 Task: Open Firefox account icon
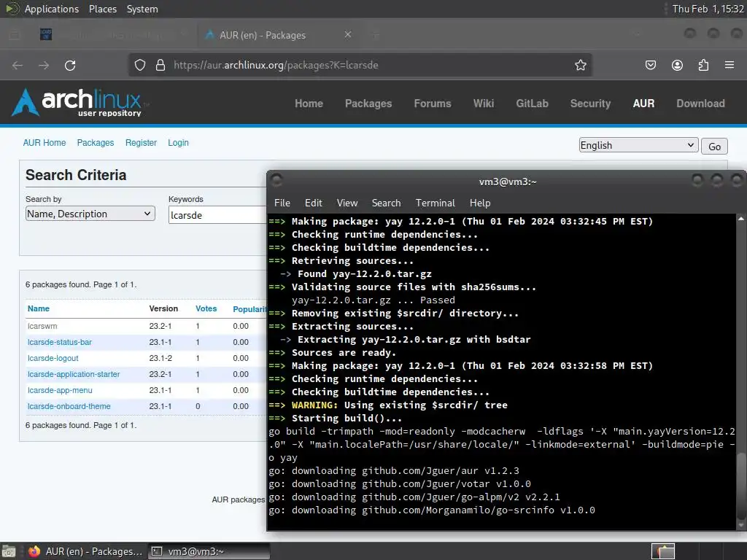coord(677,65)
